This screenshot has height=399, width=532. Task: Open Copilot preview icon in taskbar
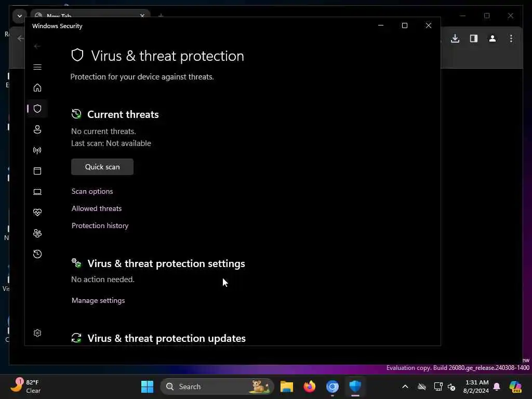515,387
